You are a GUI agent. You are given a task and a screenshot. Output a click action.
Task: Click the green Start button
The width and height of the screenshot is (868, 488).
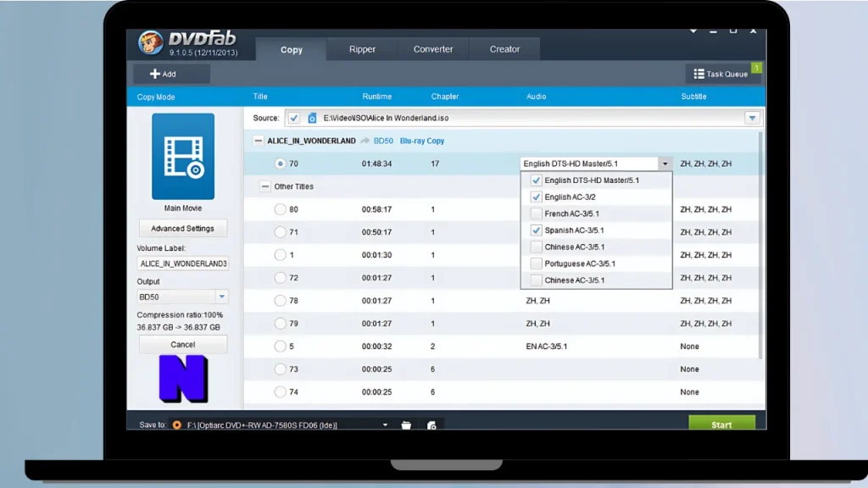click(x=721, y=424)
